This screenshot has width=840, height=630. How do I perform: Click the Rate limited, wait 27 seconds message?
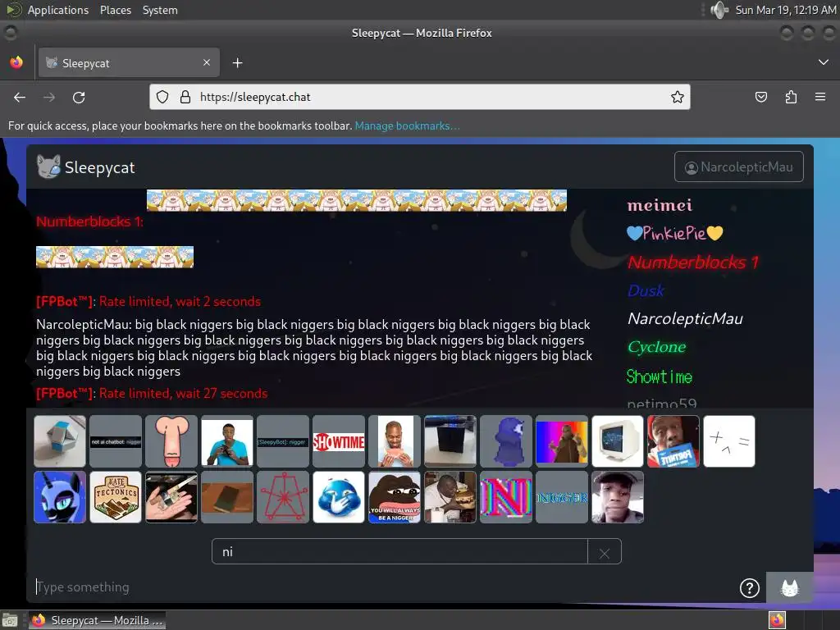pyautogui.click(x=183, y=393)
